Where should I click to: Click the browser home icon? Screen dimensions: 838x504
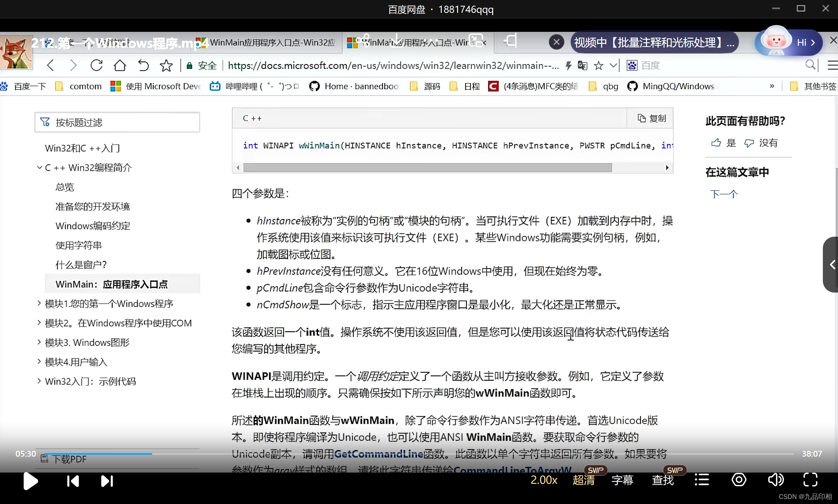(x=120, y=65)
